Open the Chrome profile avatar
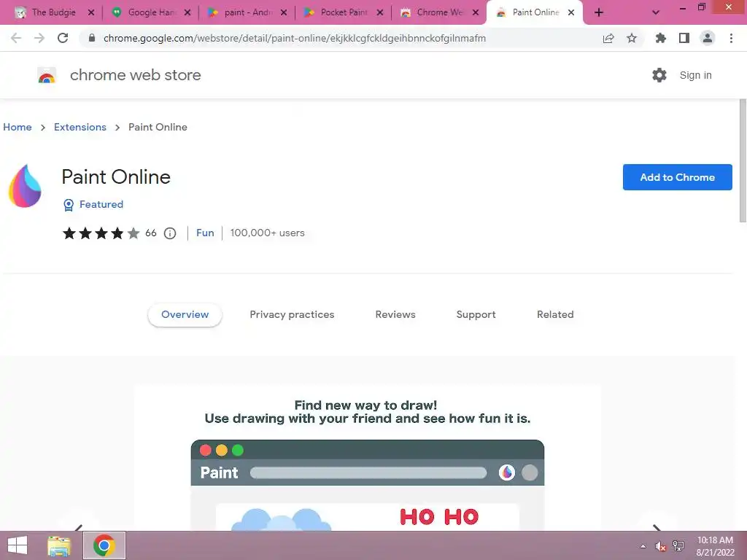Image resolution: width=747 pixels, height=560 pixels. click(708, 38)
